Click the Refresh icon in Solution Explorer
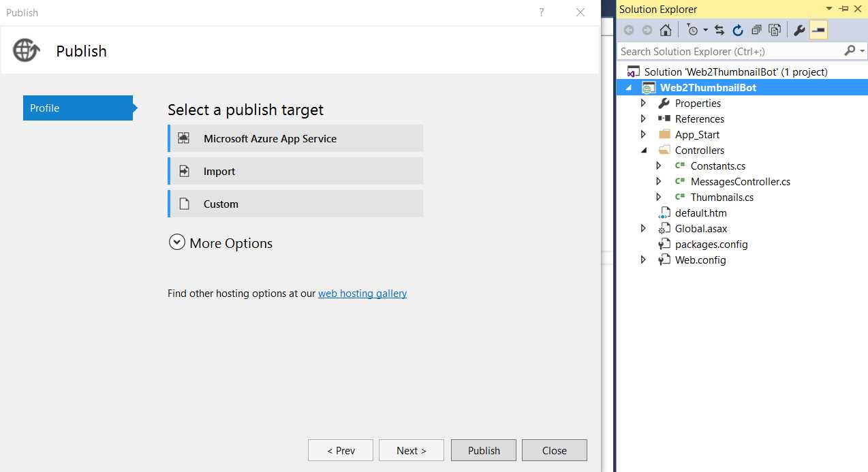 pos(738,29)
